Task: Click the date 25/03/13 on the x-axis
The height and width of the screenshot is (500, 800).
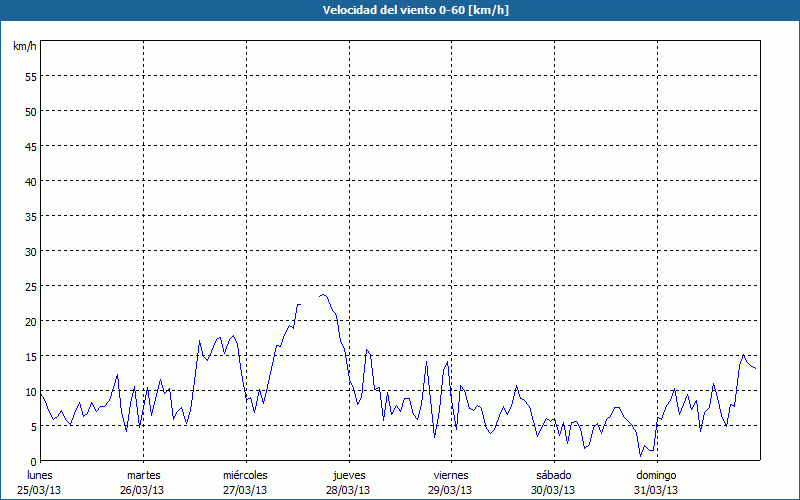Action: point(38,490)
